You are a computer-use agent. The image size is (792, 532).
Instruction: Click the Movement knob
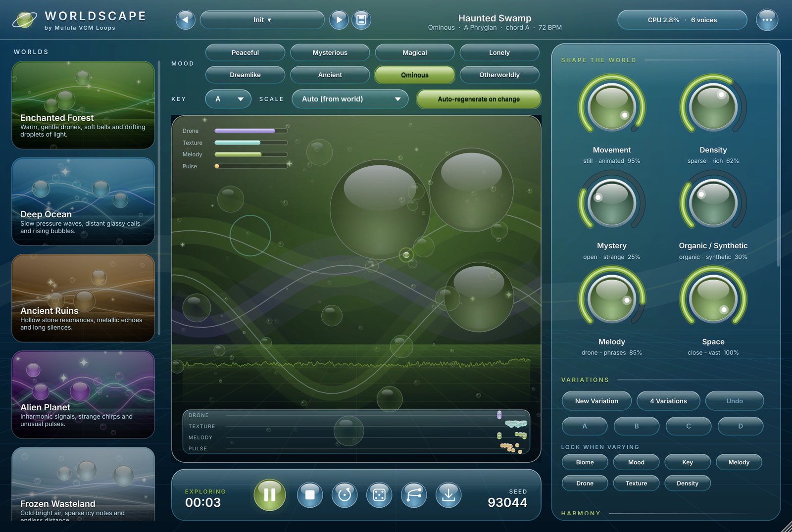[612, 107]
